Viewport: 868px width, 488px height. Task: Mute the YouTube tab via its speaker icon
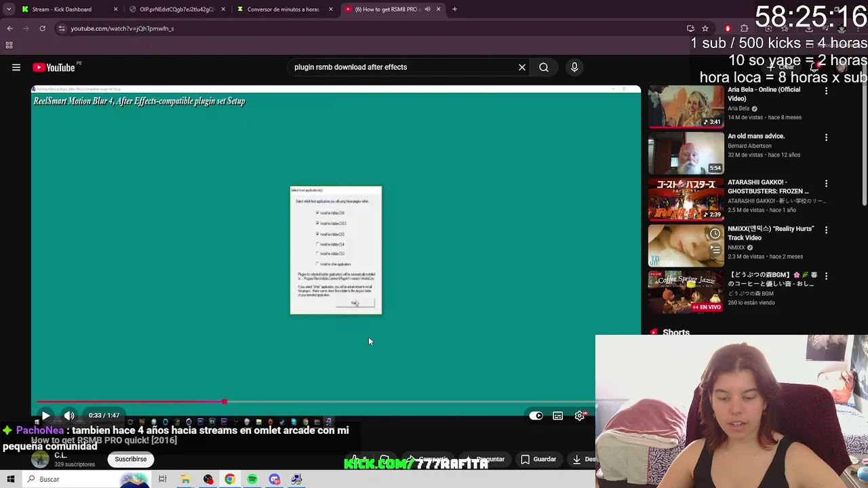tap(427, 9)
